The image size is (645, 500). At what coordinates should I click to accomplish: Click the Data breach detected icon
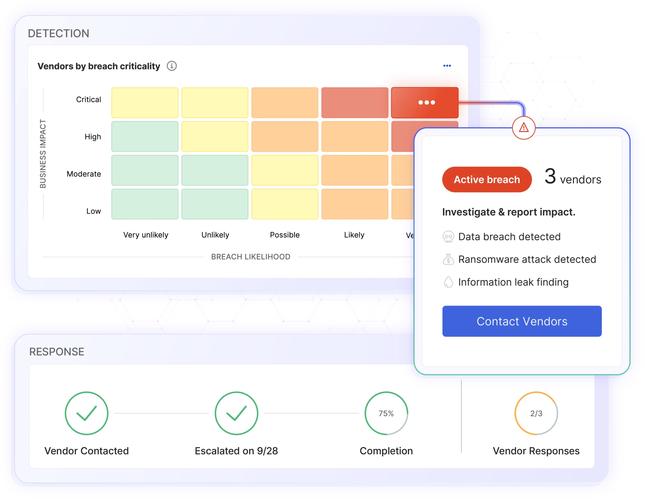click(448, 237)
